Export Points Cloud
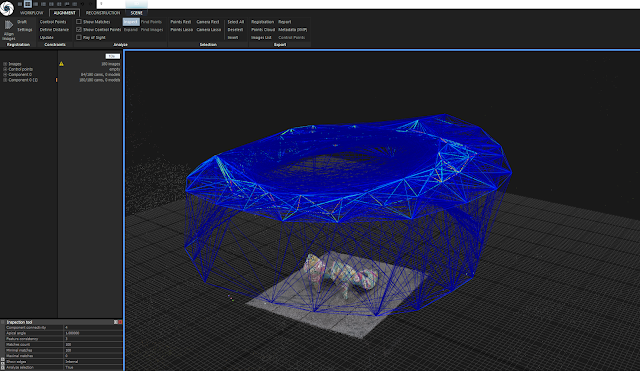Viewport: 640px width, 371px height. pyautogui.click(x=263, y=29)
